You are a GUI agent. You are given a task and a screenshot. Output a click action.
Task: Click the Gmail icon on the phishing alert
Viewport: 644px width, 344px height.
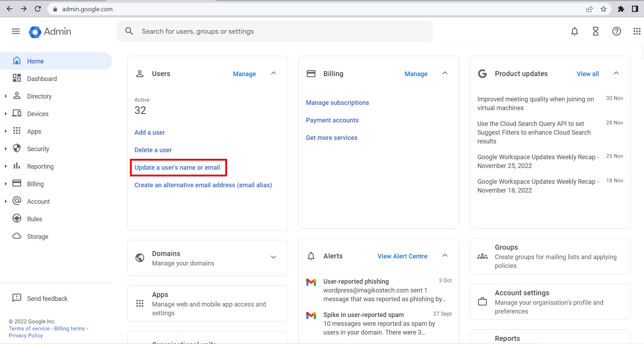311,282
